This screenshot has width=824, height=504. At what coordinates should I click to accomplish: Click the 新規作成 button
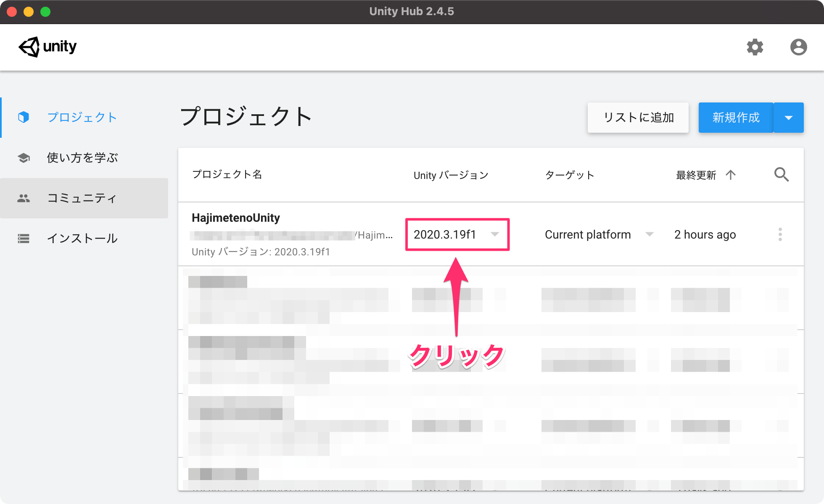[x=736, y=118]
